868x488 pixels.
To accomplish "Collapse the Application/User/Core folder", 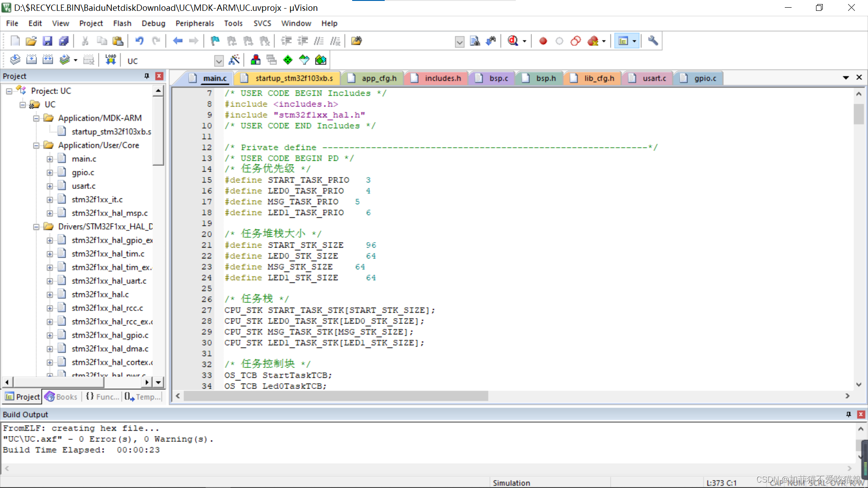I will [x=36, y=145].
